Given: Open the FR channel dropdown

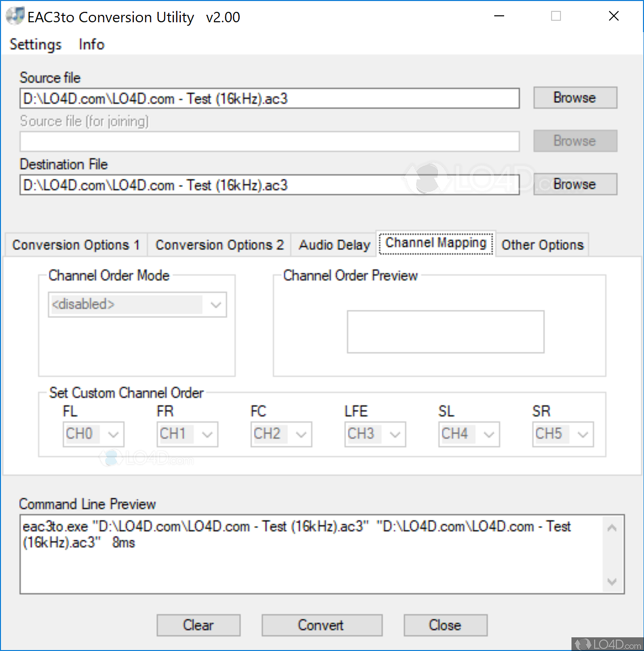Looking at the screenshot, I should (187, 434).
